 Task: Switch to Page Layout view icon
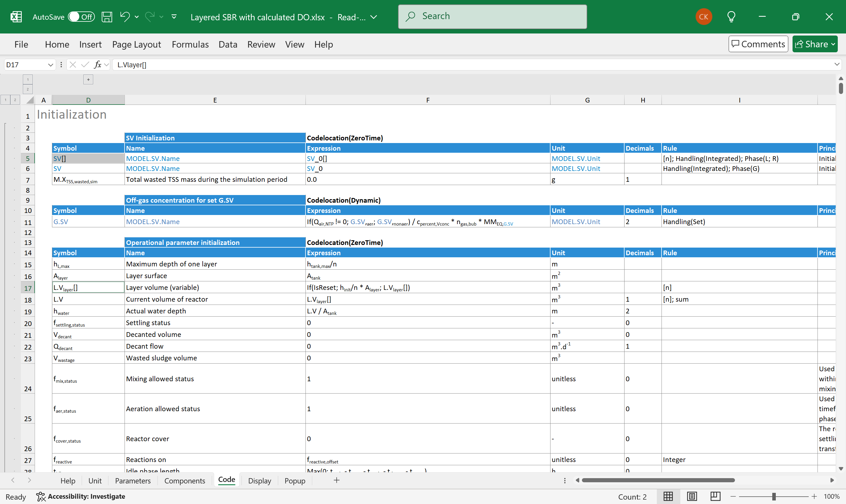click(x=692, y=496)
